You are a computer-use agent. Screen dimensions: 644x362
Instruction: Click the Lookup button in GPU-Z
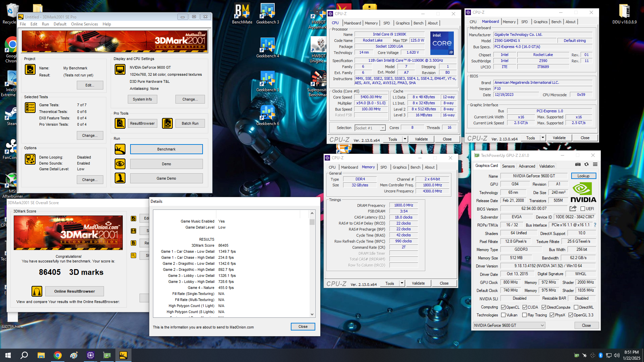pyautogui.click(x=583, y=176)
